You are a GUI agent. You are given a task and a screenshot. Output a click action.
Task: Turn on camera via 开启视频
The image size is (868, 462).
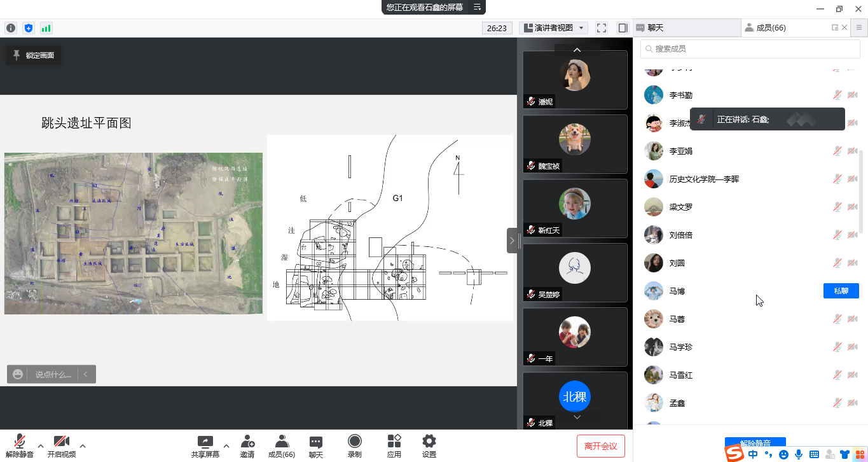click(x=62, y=445)
